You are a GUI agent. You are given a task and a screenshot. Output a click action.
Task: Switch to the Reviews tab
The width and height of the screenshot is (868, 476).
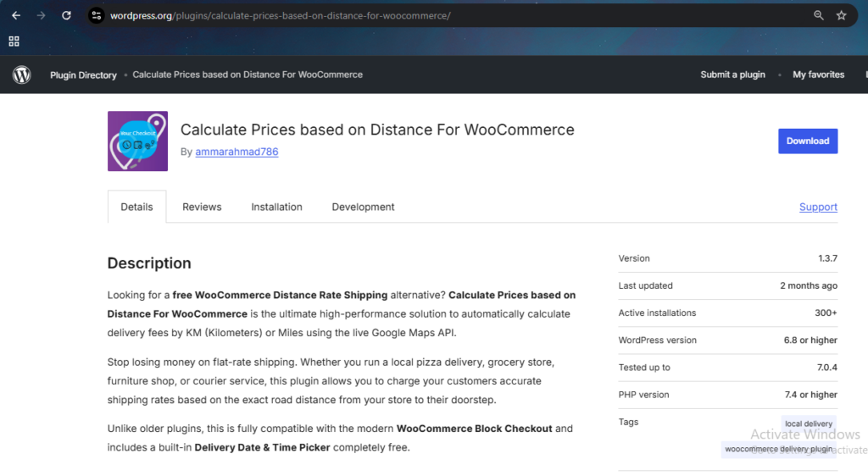pyautogui.click(x=202, y=207)
